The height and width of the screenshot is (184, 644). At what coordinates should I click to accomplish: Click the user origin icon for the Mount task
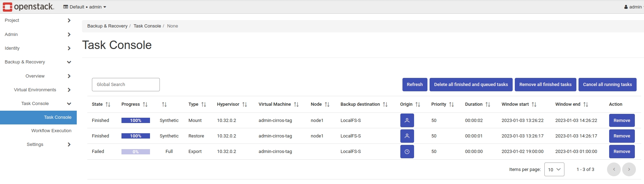point(407,120)
